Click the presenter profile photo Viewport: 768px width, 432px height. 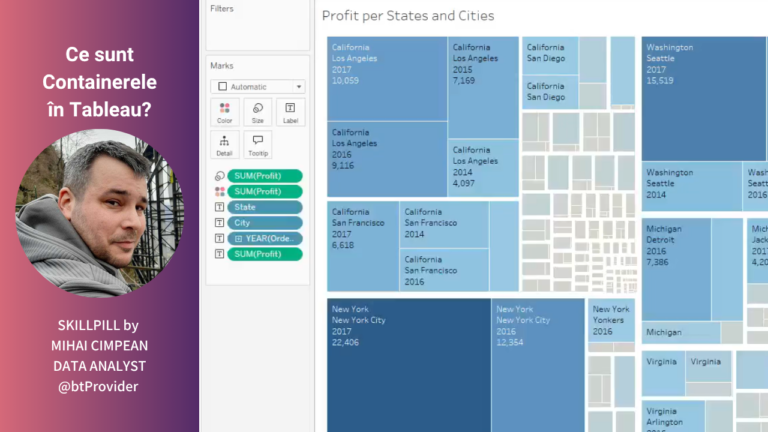[99, 213]
